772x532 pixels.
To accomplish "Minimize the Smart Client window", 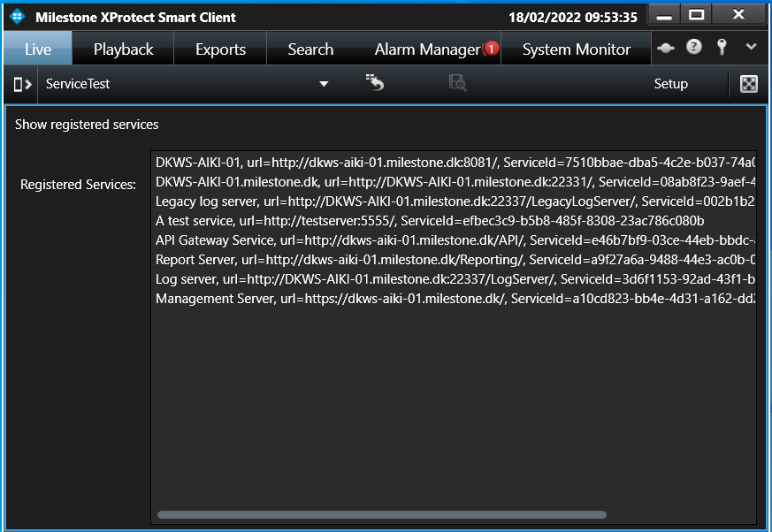I will (x=664, y=15).
